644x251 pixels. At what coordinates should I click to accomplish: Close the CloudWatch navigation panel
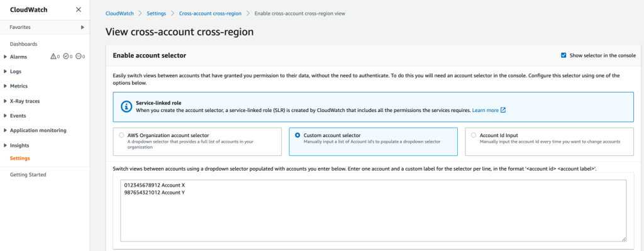[79, 9]
